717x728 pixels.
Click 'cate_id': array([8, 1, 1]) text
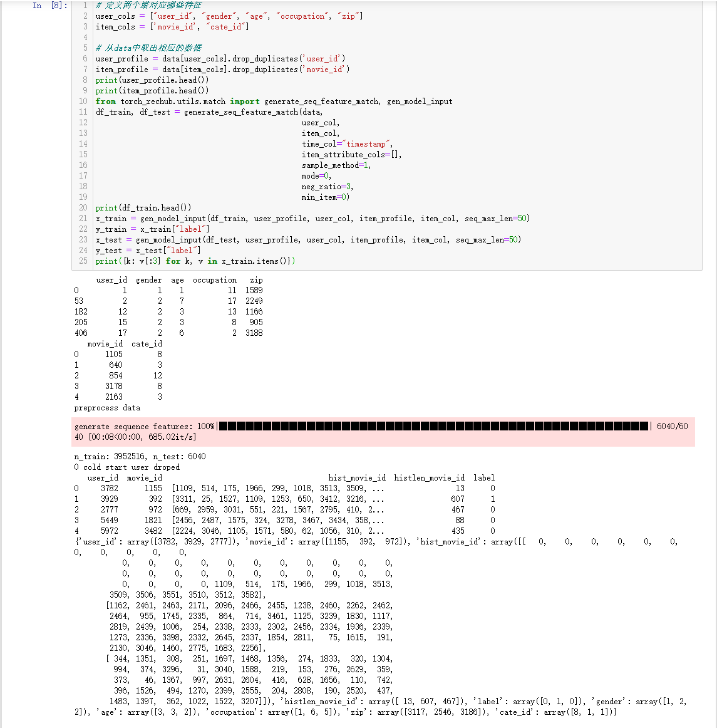tap(553, 713)
